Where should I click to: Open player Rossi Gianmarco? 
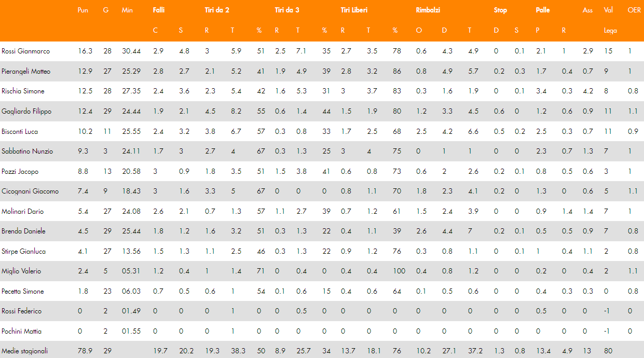coord(26,51)
